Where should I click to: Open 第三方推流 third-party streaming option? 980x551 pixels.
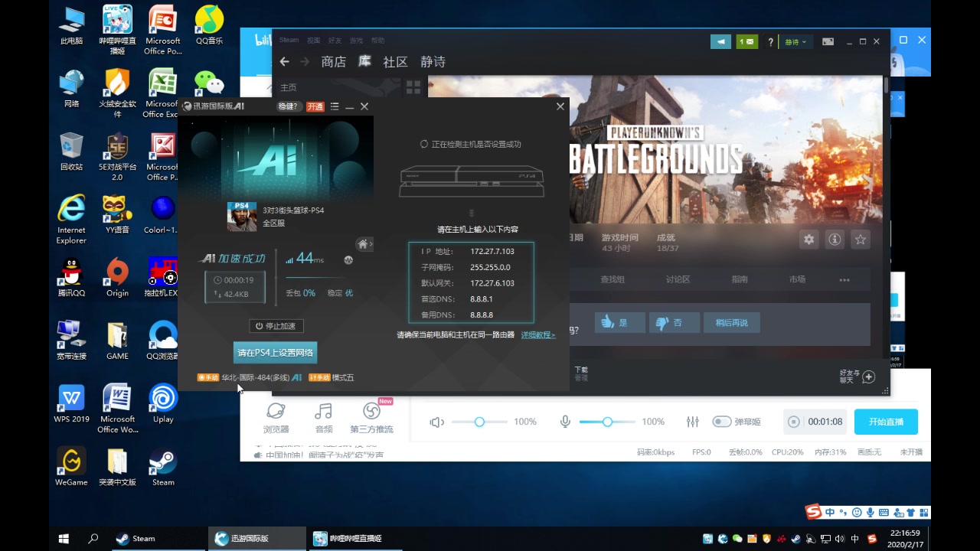(x=371, y=418)
